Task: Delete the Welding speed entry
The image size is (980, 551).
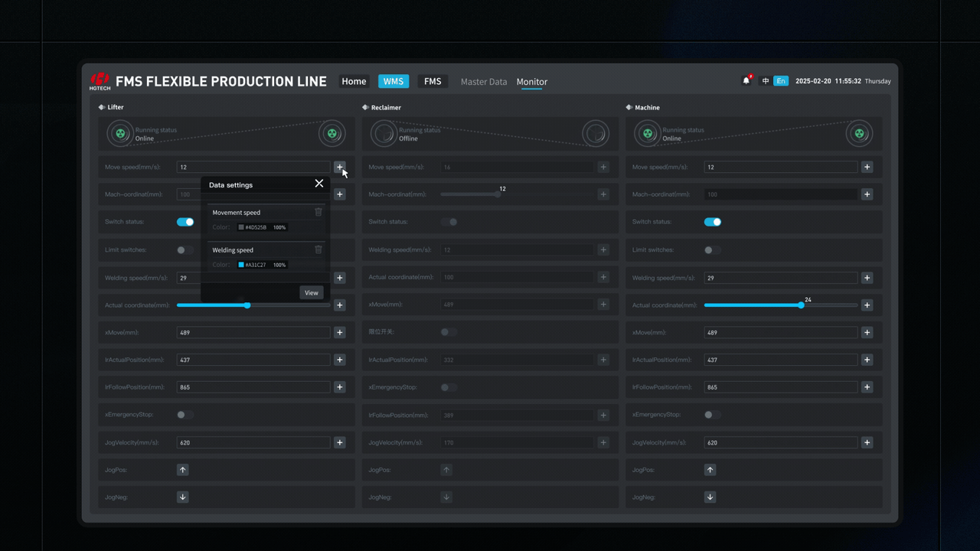Action: click(318, 249)
